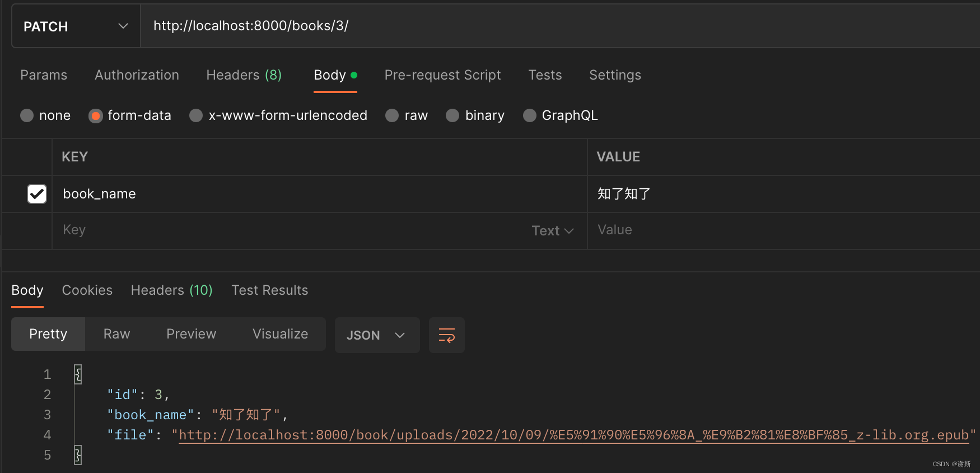Click the empty Key placeholder field
The height and width of the screenshot is (473, 980).
(x=291, y=230)
